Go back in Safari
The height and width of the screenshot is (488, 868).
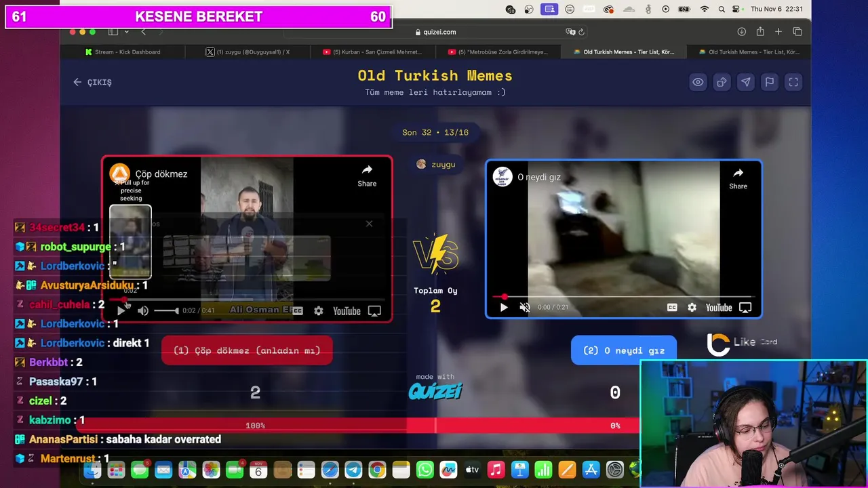point(143,32)
